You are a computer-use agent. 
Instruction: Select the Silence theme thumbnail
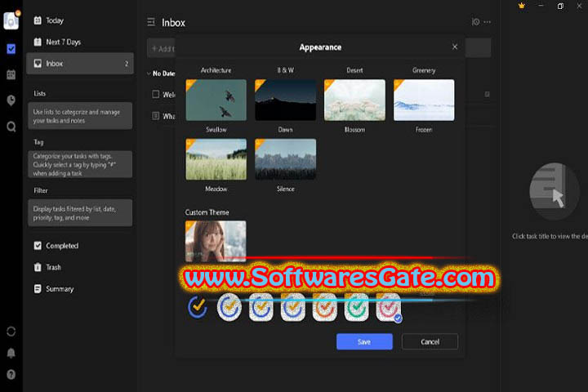tap(285, 159)
